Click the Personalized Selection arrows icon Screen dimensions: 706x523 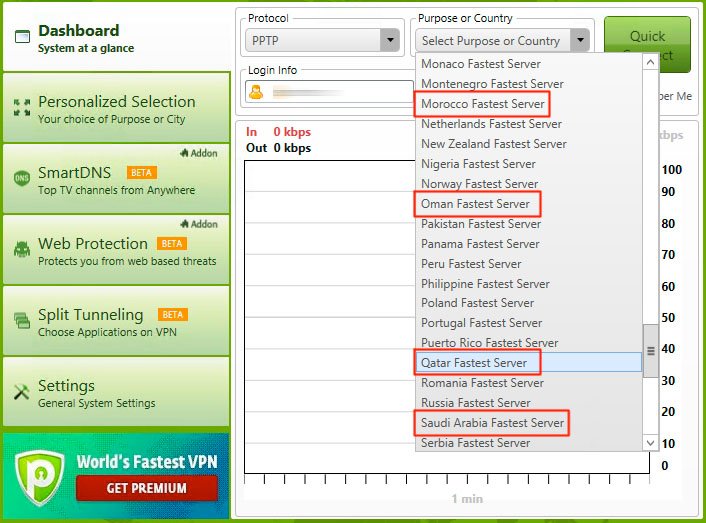(x=22, y=108)
